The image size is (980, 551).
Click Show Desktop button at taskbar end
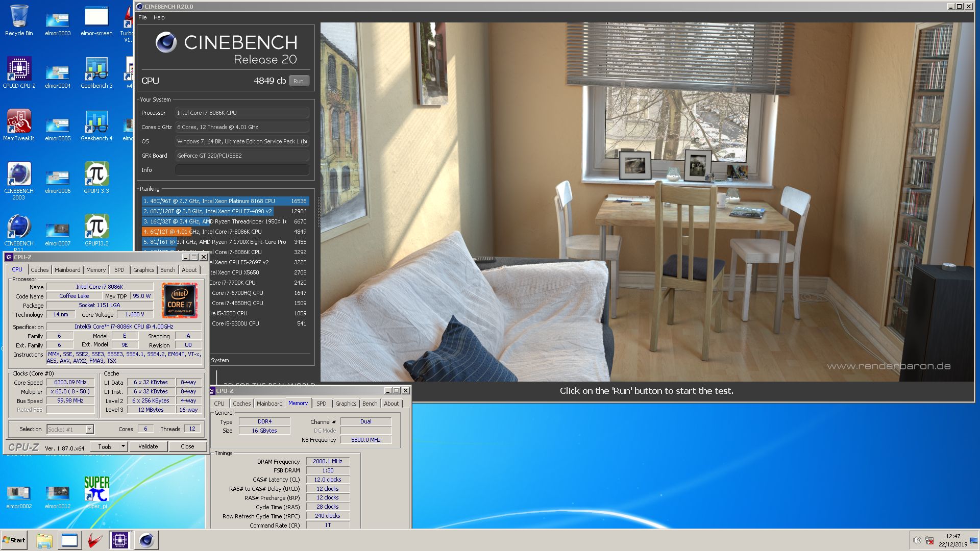(975, 540)
